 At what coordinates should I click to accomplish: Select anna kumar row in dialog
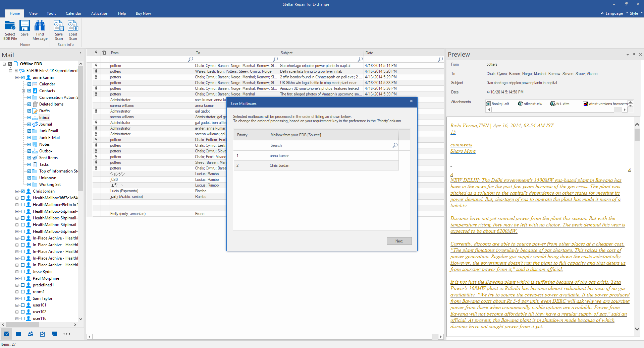pos(316,156)
